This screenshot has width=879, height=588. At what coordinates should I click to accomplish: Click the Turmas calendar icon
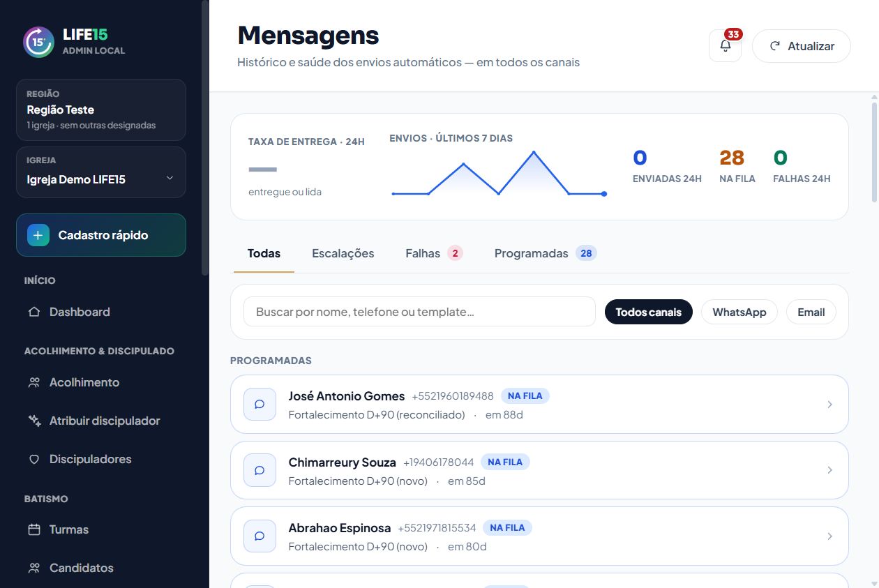[x=33, y=529]
